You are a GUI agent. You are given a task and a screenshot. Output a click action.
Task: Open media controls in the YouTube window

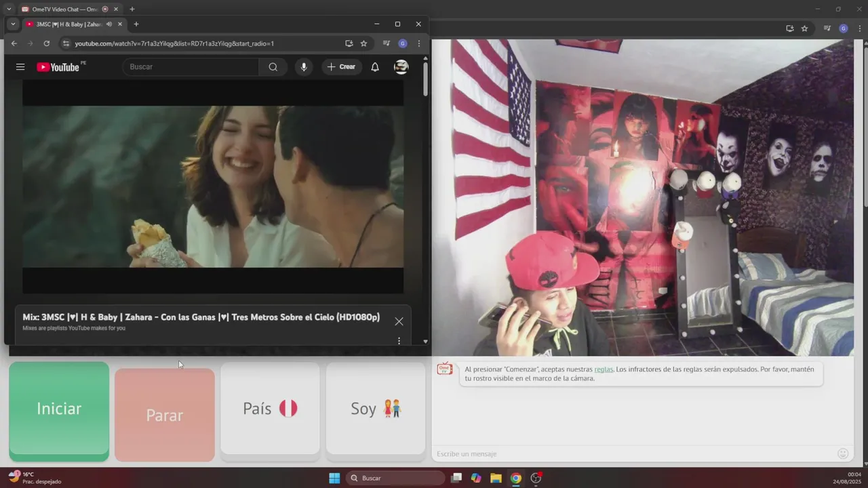point(386,43)
